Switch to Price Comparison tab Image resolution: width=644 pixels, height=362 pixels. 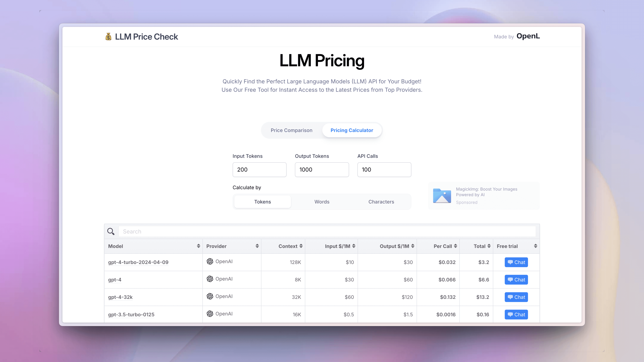291,130
